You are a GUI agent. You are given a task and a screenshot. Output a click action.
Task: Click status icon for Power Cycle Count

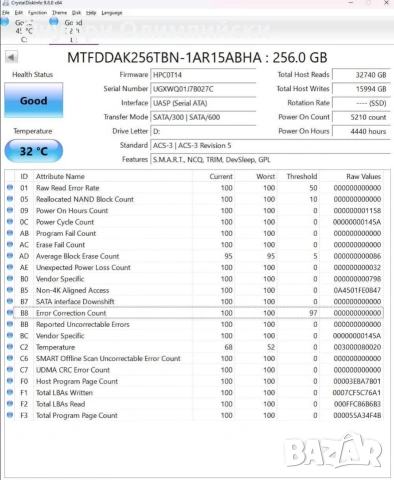(x=10, y=221)
